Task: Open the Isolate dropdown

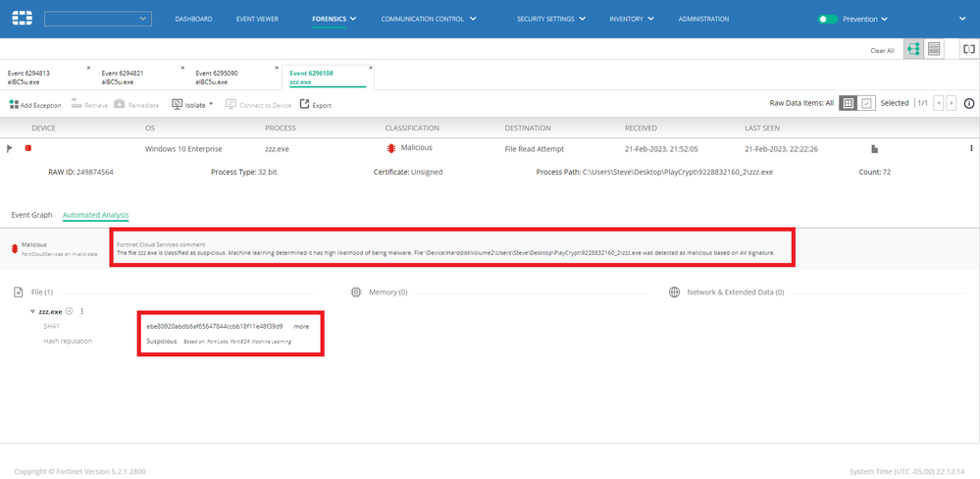Action: (x=192, y=105)
